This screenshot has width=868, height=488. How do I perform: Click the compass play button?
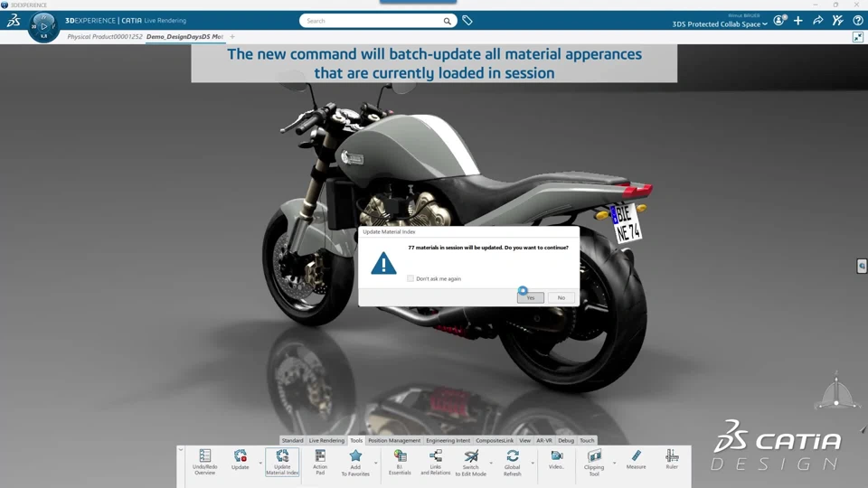pos(43,26)
